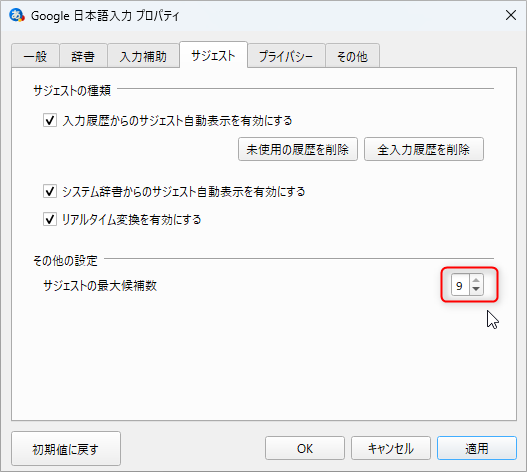Screen dimensions: 527x472
Task: Switch to the 入力補助 tab
Action: coord(143,56)
